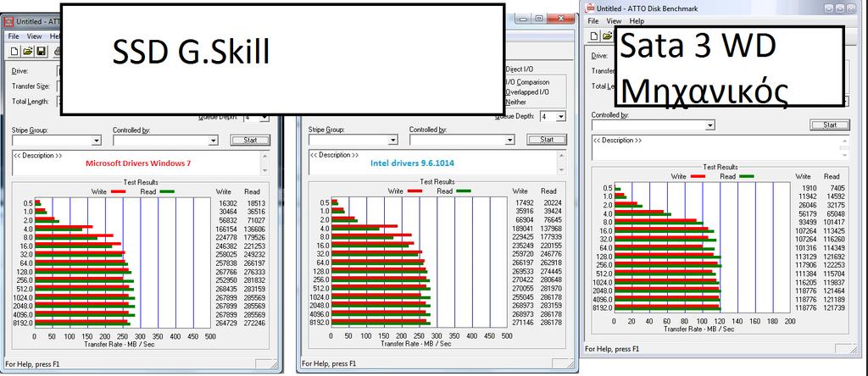Click 0.5 row label in Intel drivers chart
The width and height of the screenshot is (868, 376).
tap(325, 203)
